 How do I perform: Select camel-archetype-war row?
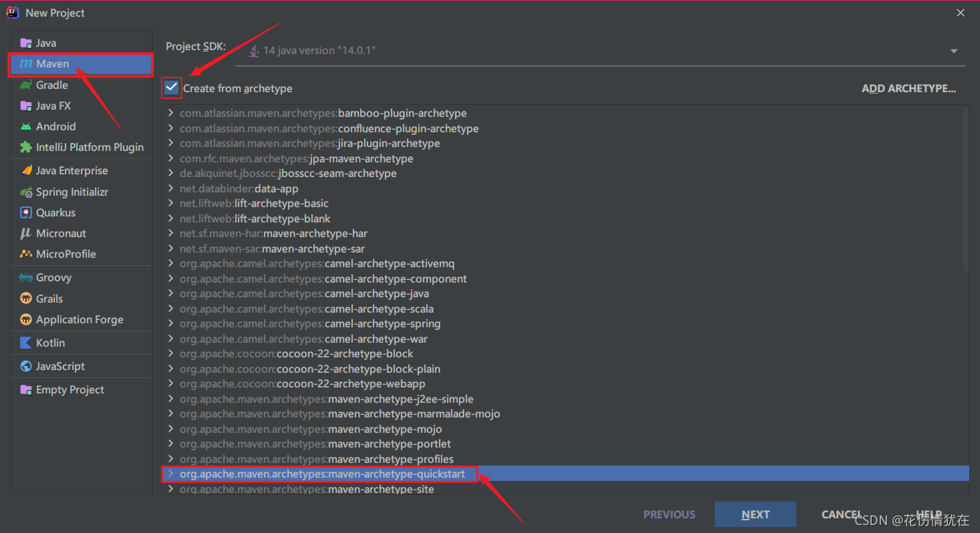(x=565, y=339)
